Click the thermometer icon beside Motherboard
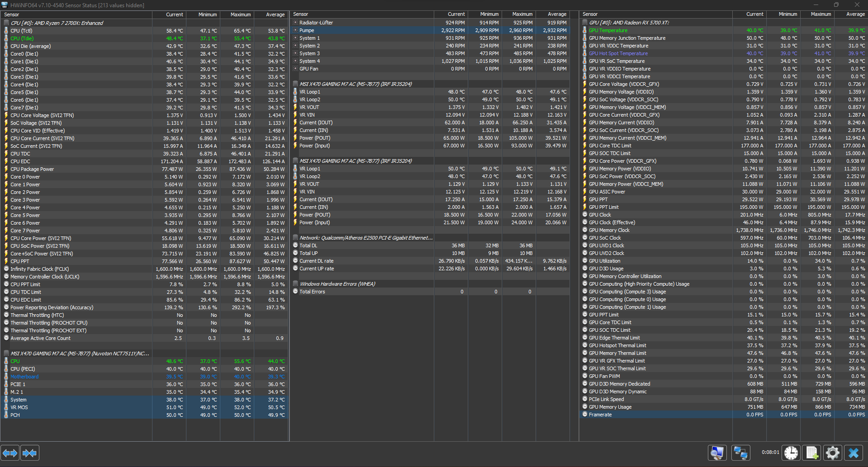868x467 pixels. 6,377
